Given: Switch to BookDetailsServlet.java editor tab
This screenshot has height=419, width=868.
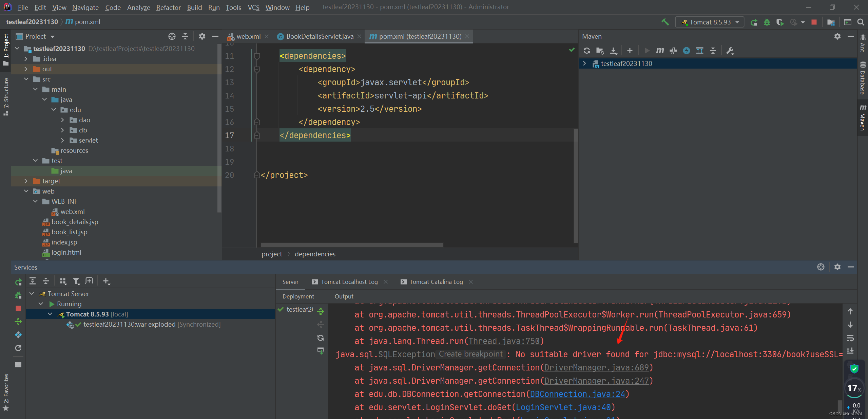Looking at the screenshot, I should pyautogui.click(x=320, y=36).
